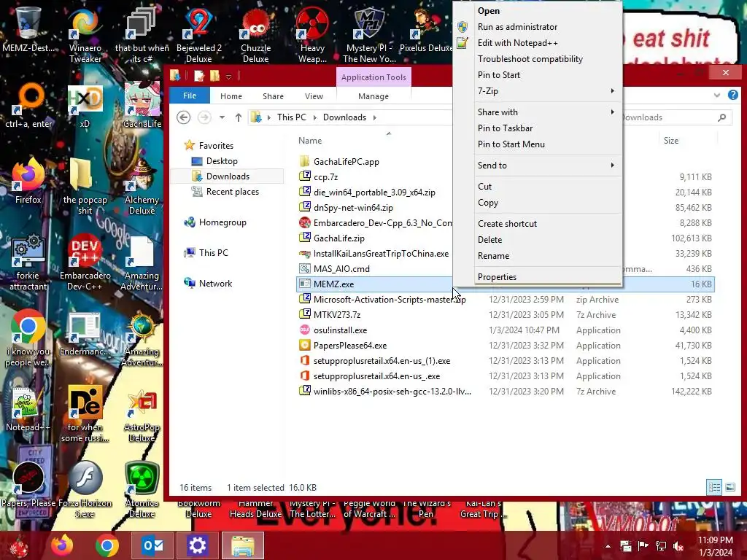The height and width of the screenshot is (560, 747).
Task: Expand the ribbon with the chevron arrow
Action: click(717, 96)
